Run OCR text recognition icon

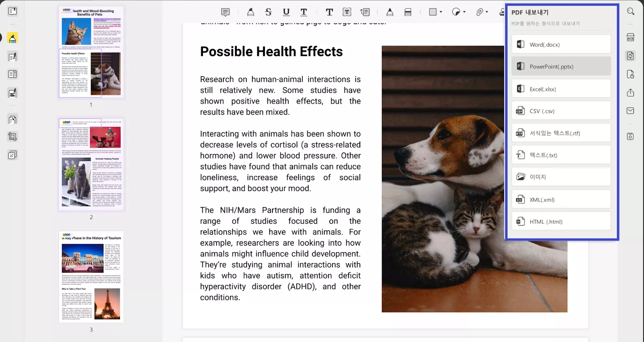[631, 37]
